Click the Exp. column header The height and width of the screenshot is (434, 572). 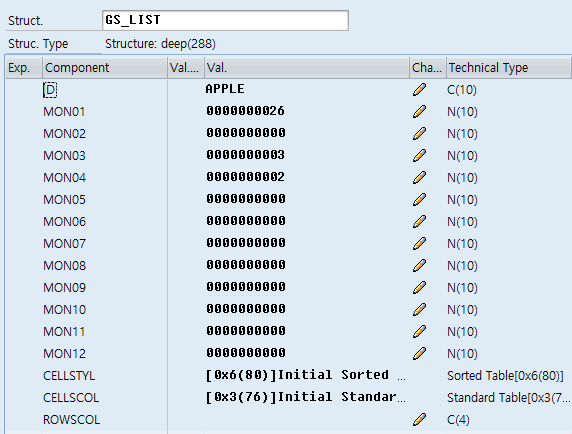pyautogui.click(x=24, y=67)
